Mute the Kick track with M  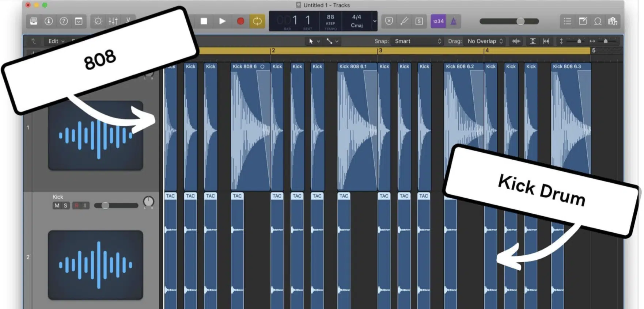57,206
